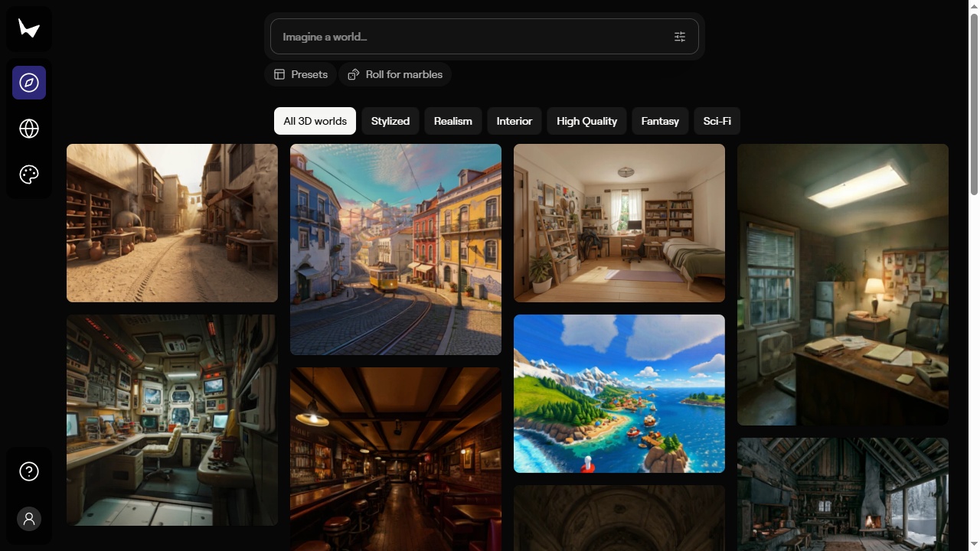The width and height of the screenshot is (980, 551).
Task: Open the user profile icon
Action: click(29, 519)
